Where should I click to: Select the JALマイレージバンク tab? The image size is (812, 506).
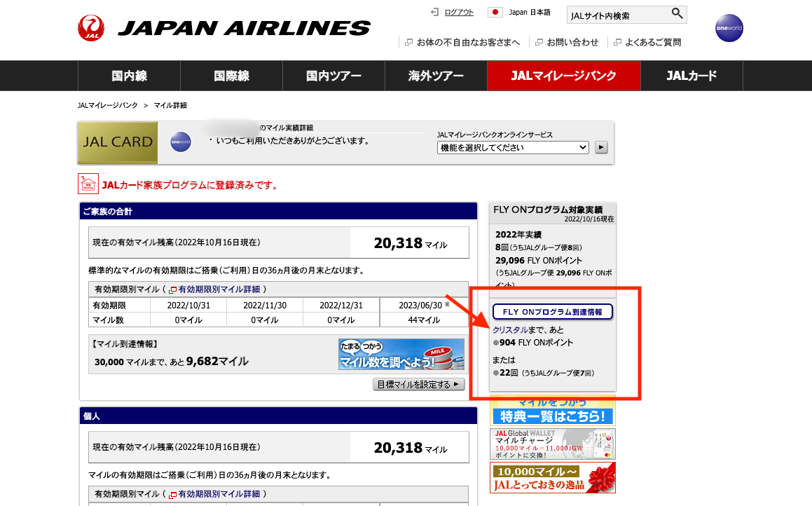coord(564,76)
